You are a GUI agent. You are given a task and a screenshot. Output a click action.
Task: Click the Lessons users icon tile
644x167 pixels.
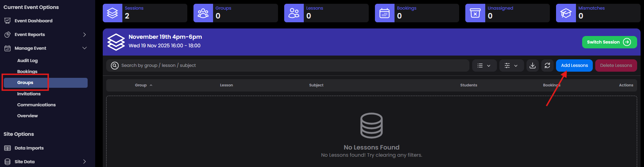(294, 13)
